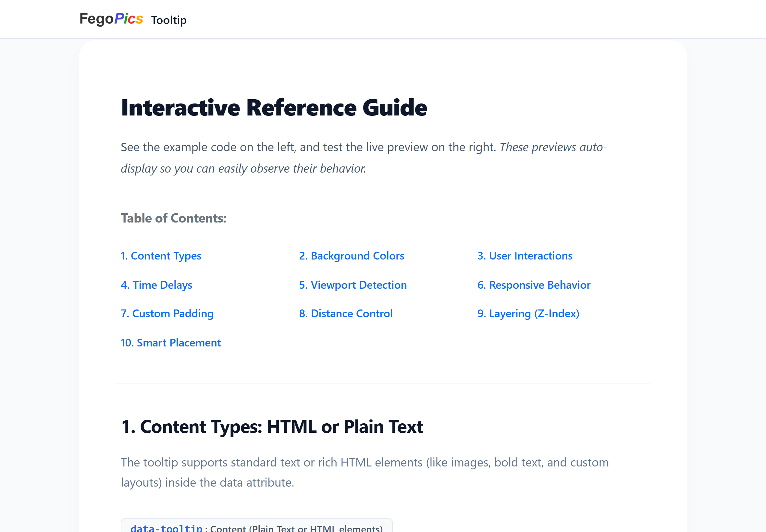Click the Tooltip header label
766x532 pixels.
[x=169, y=20]
